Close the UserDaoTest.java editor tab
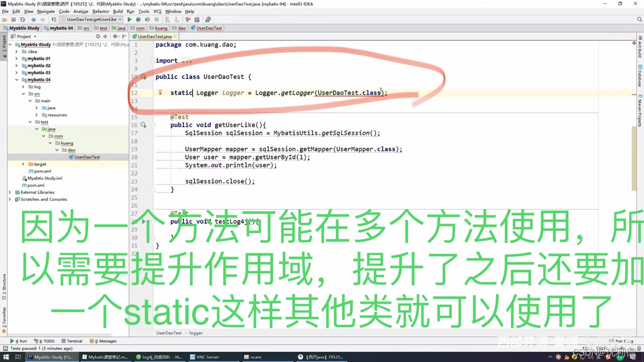Screen dimensions: 644x362 (x=174, y=37)
